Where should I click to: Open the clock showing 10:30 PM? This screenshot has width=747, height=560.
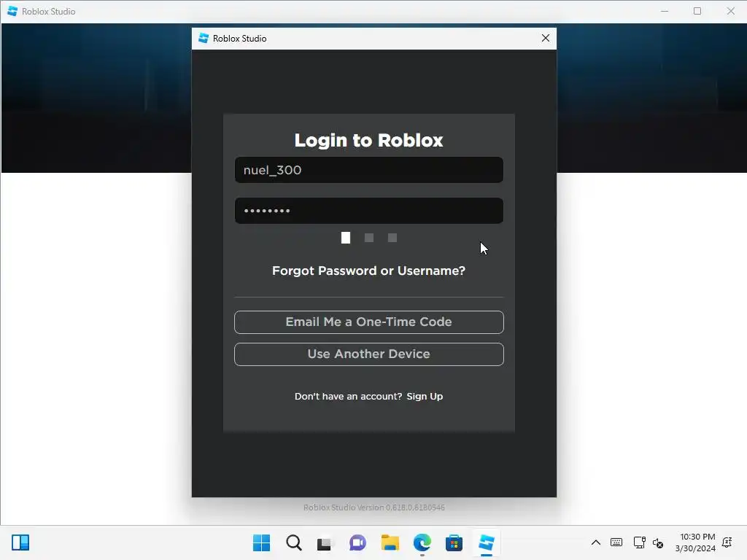pyautogui.click(x=695, y=542)
